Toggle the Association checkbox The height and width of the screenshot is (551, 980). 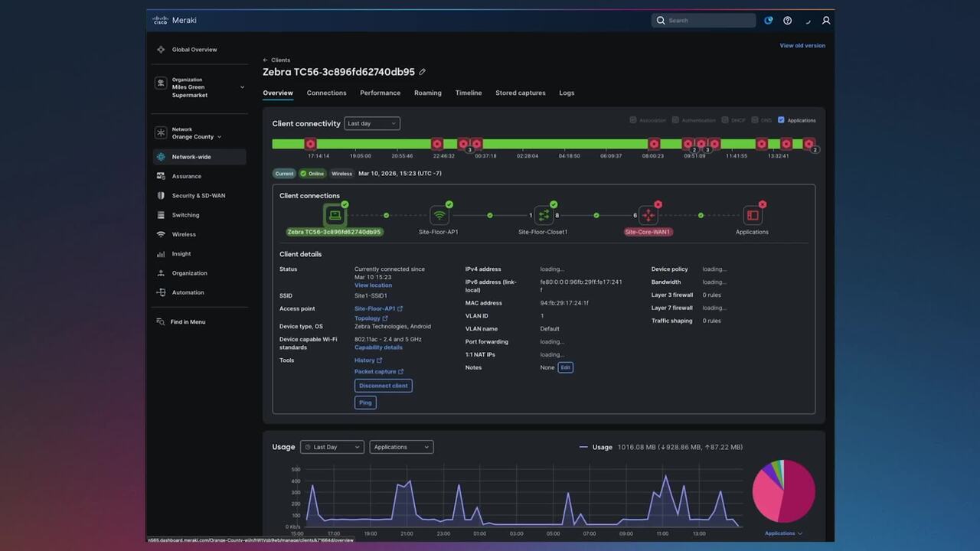pos(633,120)
